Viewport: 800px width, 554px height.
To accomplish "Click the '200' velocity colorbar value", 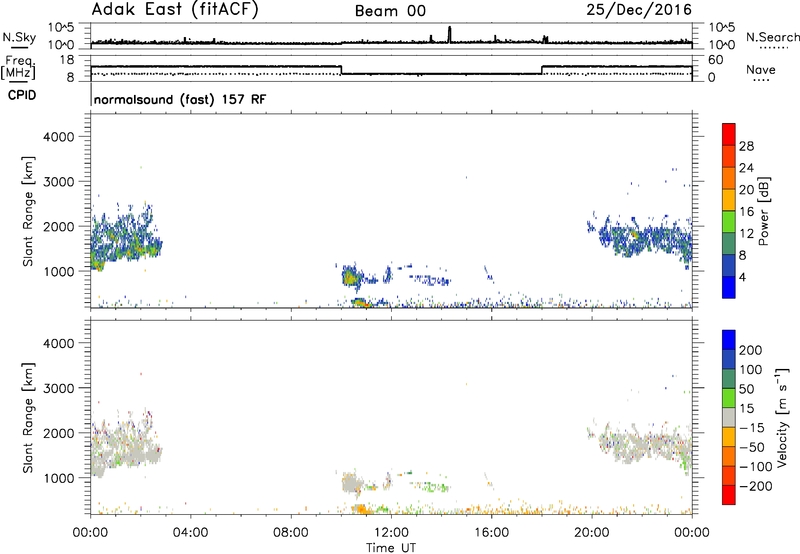I will click(x=751, y=350).
